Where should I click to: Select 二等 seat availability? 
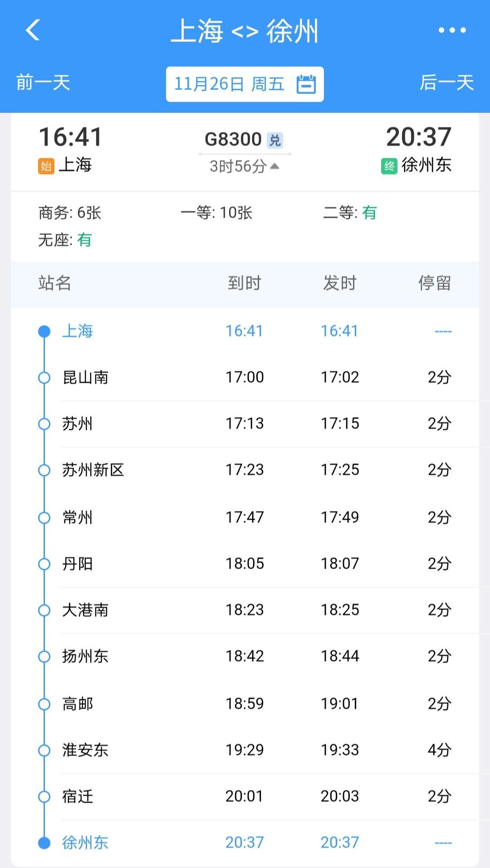point(350,213)
